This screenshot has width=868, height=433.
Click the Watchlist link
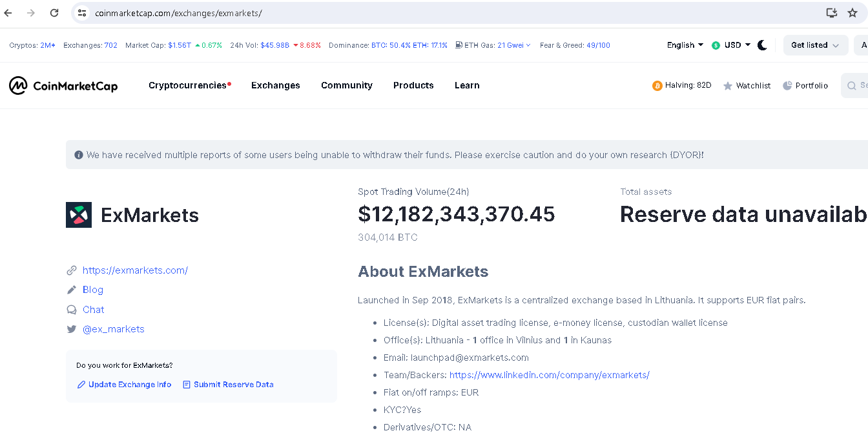[x=753, y=86]
